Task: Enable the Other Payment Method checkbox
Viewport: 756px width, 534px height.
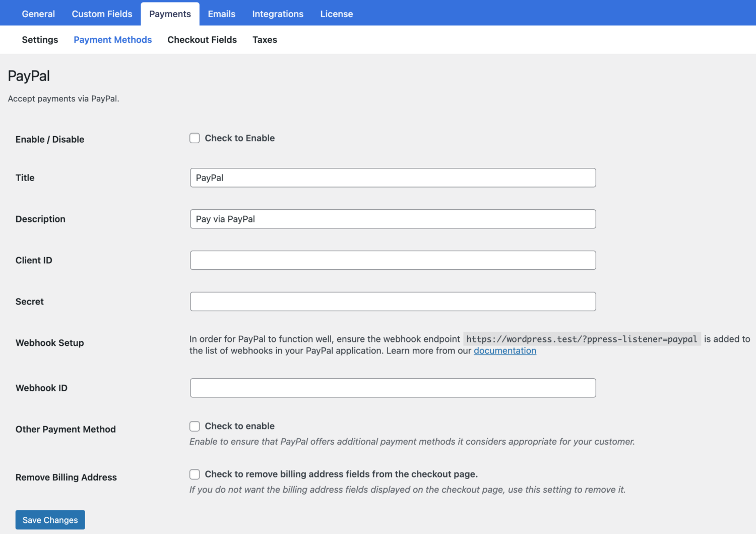Action: 195,426
